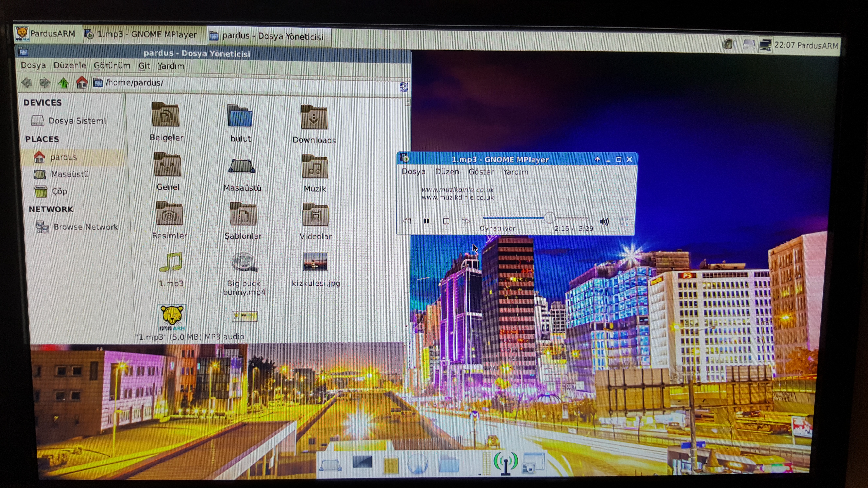The image size is (868, 488).
Task: Open MPlayer Göster menu
Action: pos(481,172)
